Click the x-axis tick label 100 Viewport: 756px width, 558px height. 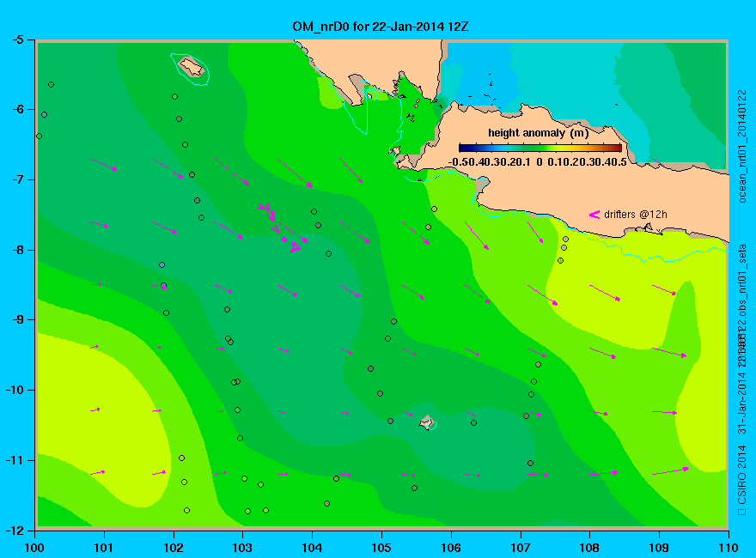click(x=34, y=548)
